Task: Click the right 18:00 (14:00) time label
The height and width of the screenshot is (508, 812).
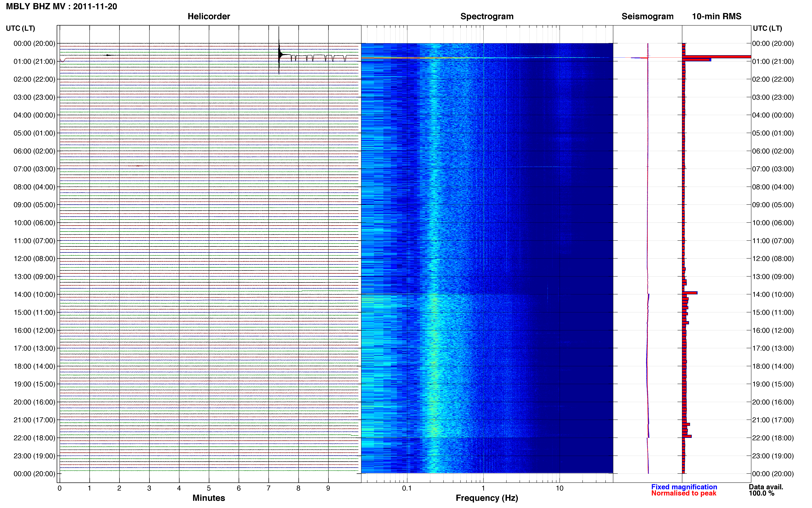Action: (773, 366)
